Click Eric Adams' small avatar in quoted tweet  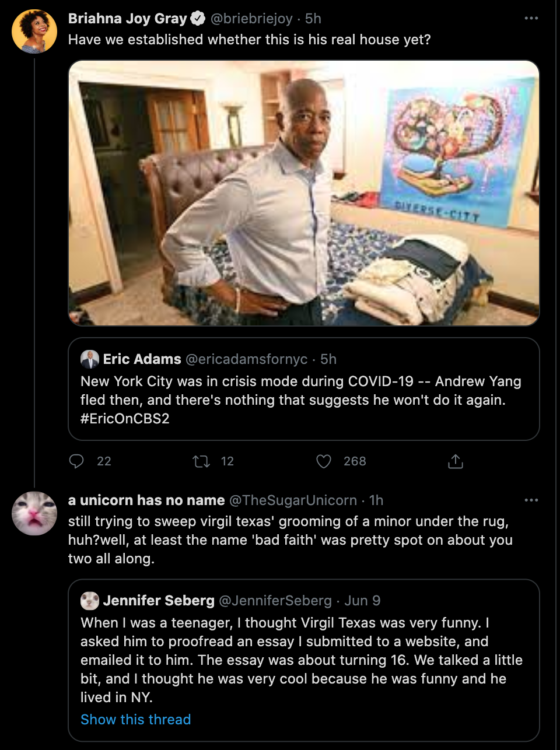coord(90,359)
